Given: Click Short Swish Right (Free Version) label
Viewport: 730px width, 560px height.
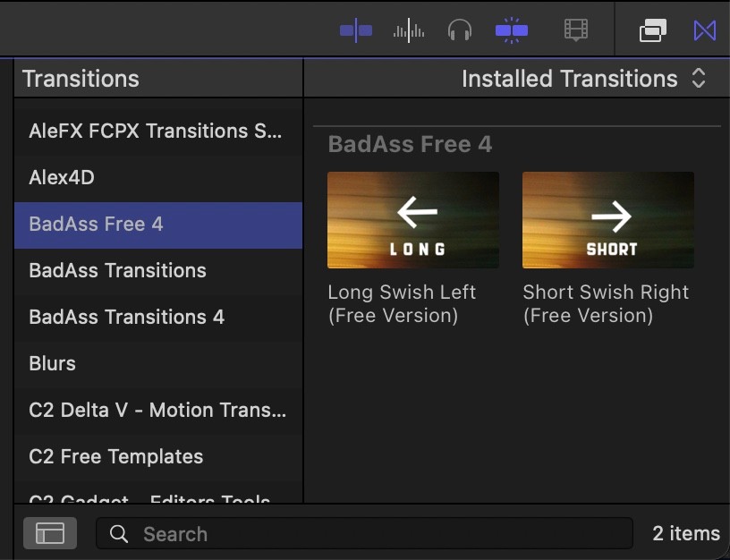Looking at the screenshot, I should click(606, 304).
